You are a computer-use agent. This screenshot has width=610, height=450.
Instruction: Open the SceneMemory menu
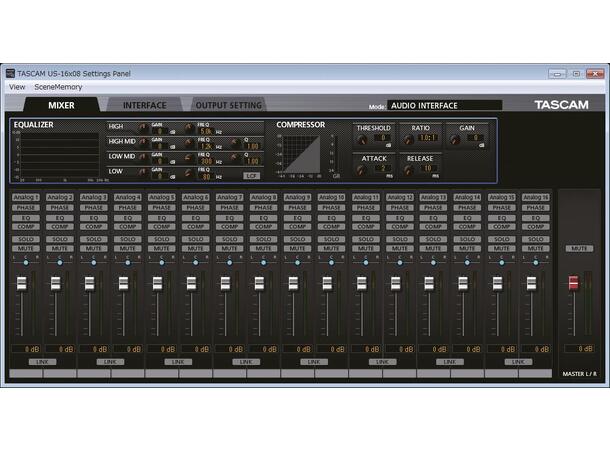[58, 87]
